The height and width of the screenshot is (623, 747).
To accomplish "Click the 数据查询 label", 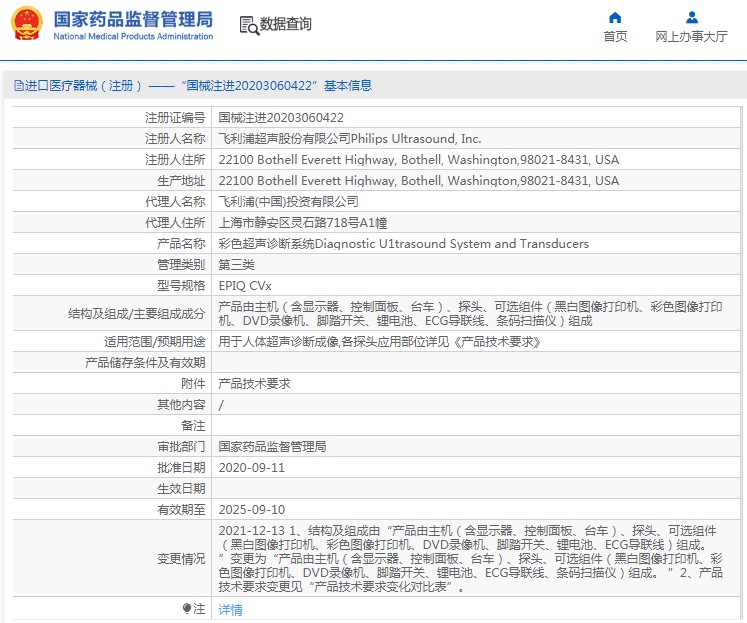I will pyautogui.click(x=285, y=24).
